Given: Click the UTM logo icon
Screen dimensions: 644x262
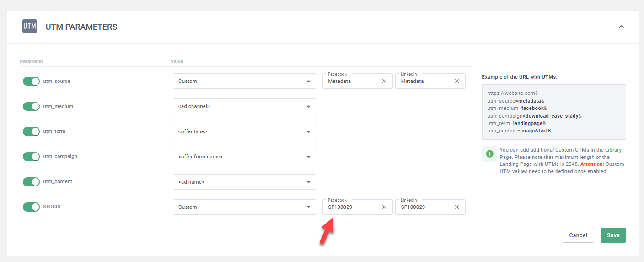Looking at the screenshot, I should pyautogui.click(x=29, y=26).
